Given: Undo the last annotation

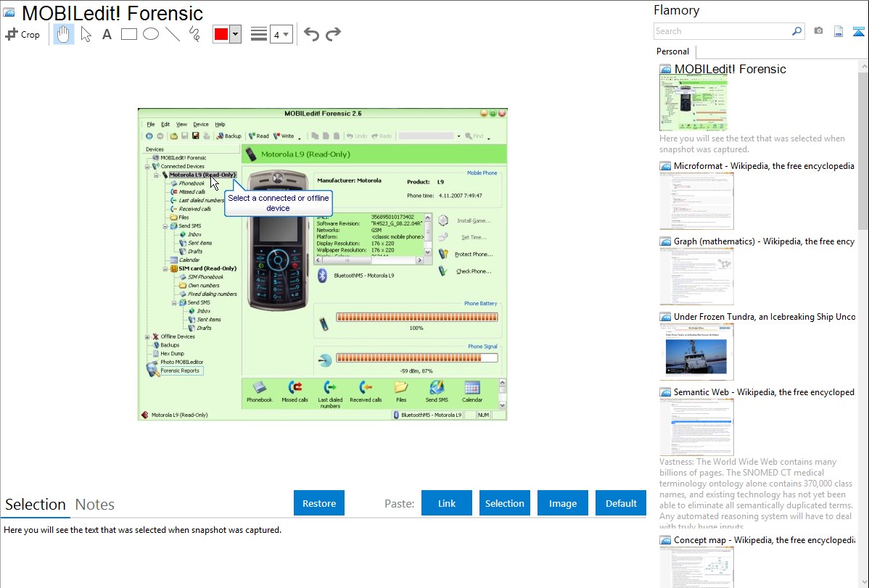Looking at the screenshot, I should (311, 34).
